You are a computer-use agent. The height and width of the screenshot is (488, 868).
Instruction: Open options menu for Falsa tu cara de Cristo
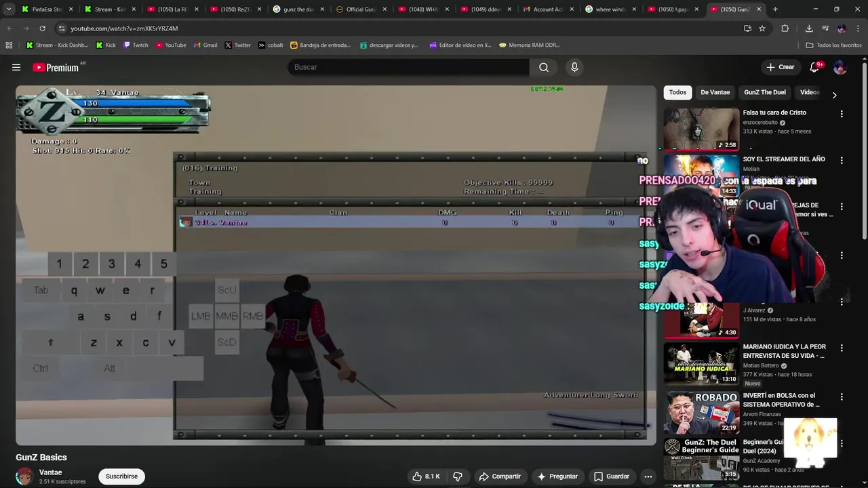click(842, 115)
